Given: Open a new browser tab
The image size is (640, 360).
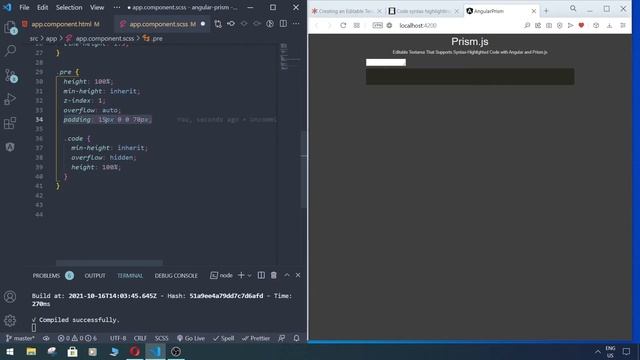Looking at the screenshot, I should click(546, 11).
